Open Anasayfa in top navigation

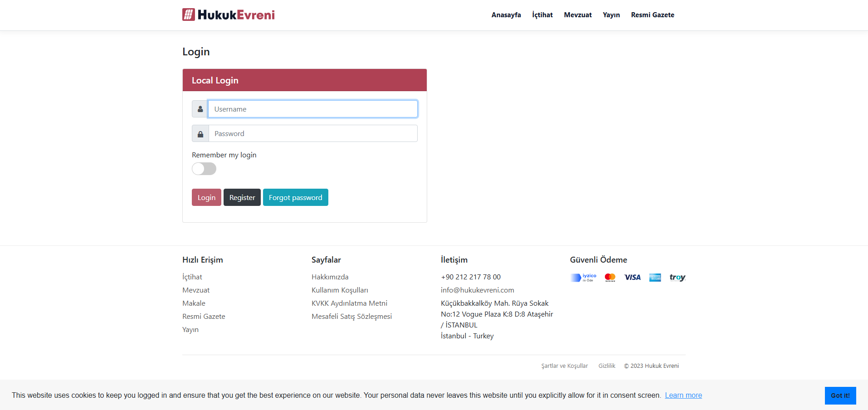506,15
